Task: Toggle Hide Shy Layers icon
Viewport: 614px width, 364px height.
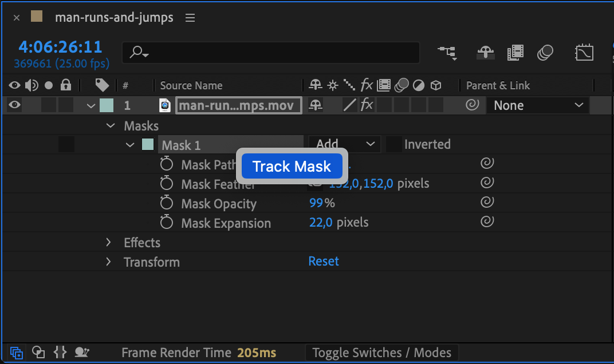Action: pos(485,53)
